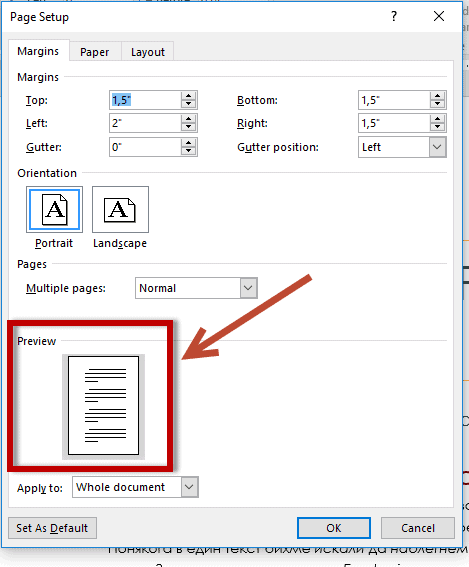Viewport: 469px width, 567px height.
Task: Decrease Left margin with down arrow
Action: click(188, 127)
